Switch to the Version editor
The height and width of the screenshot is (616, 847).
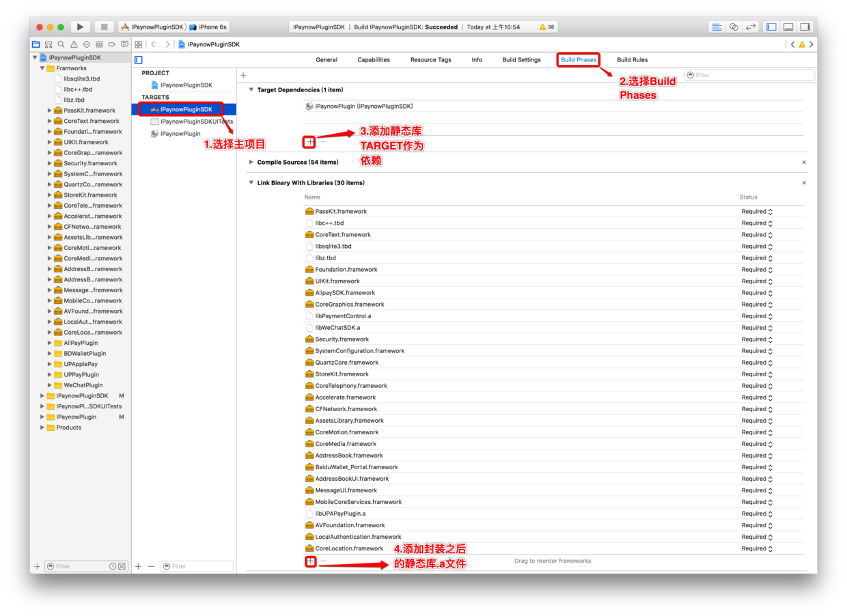751,27
